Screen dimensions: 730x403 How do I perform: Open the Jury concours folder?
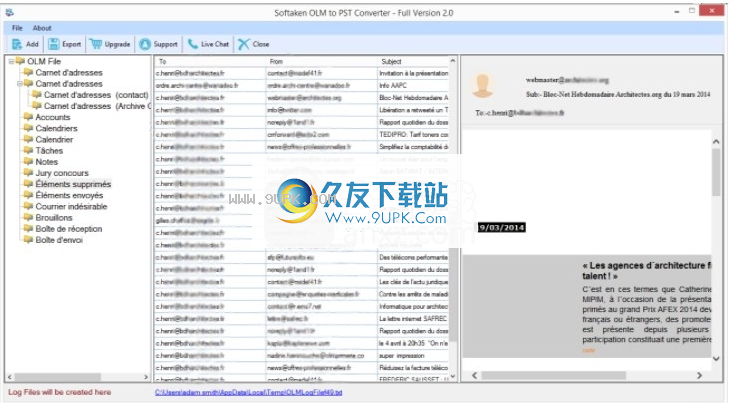pos(62,173)
